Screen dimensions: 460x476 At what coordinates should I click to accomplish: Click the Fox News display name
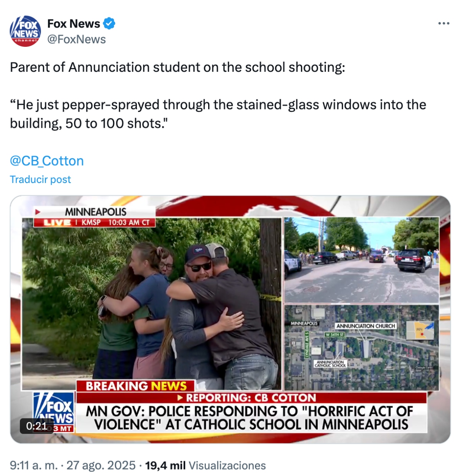[x=74, y=23]
